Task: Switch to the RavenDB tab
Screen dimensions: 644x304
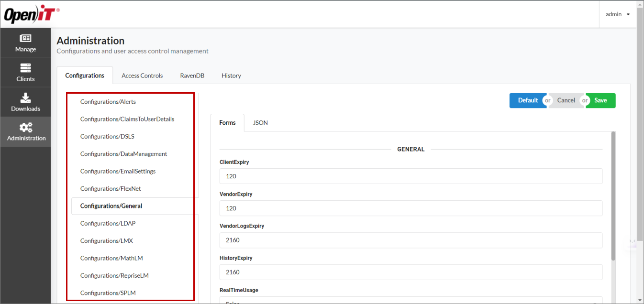Action: pyautogui.click(x=192, y=76)
